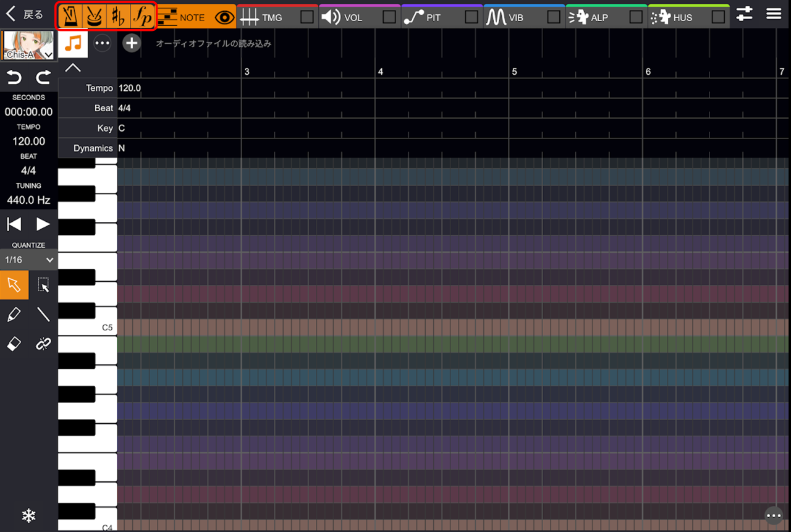
Task: Click the snowflake freeze icon
Action: (28, 516)
